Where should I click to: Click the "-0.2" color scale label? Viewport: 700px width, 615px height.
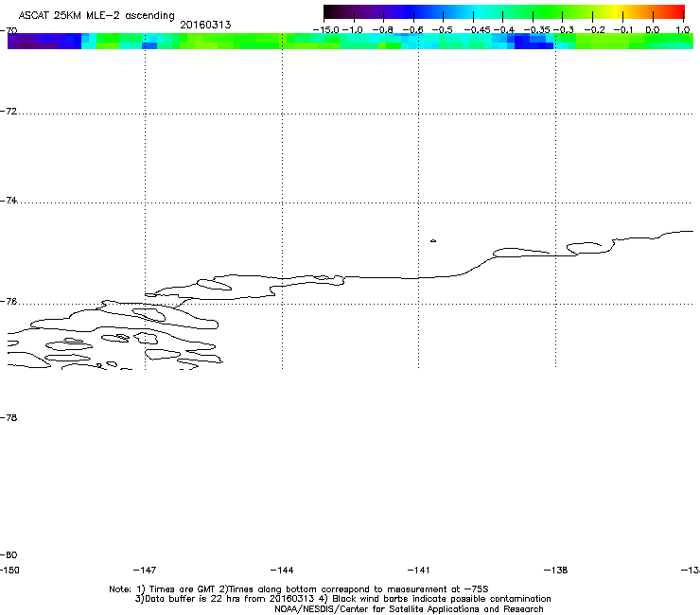(595, 30)
